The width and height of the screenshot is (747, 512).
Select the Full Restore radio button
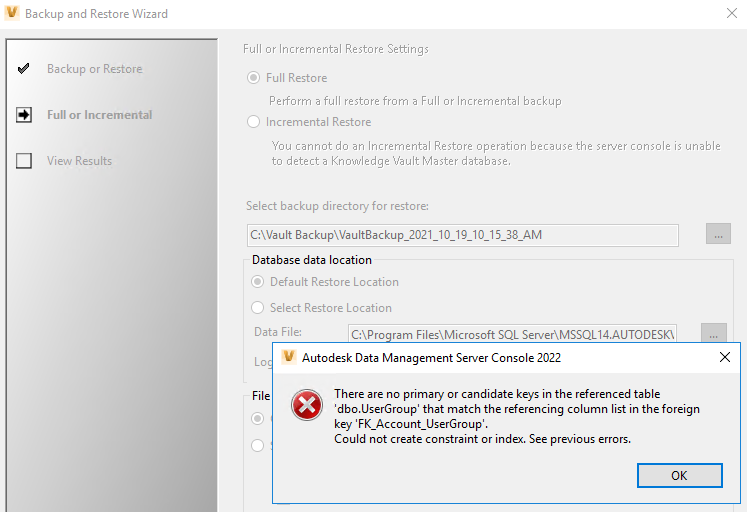(255, 78)
